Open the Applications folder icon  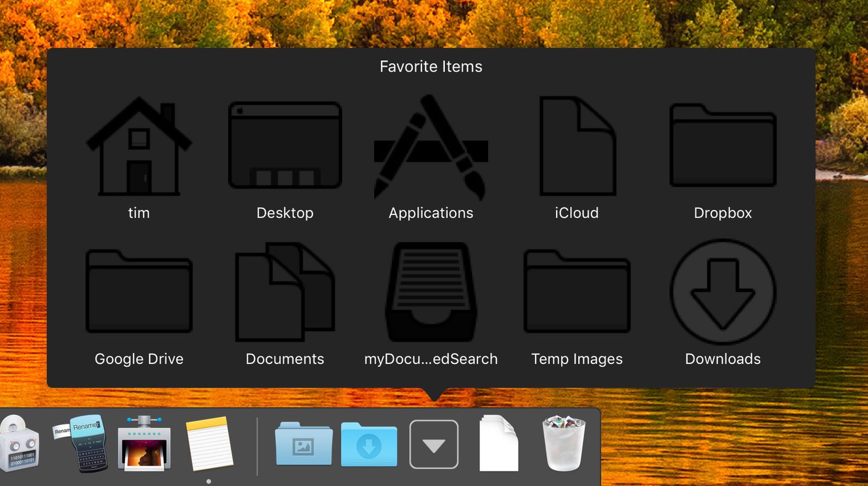click(x=431, y=147)
